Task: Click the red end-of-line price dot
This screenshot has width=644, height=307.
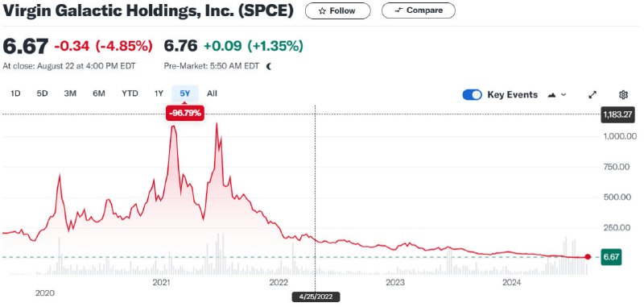Action: tap(588, 257)
